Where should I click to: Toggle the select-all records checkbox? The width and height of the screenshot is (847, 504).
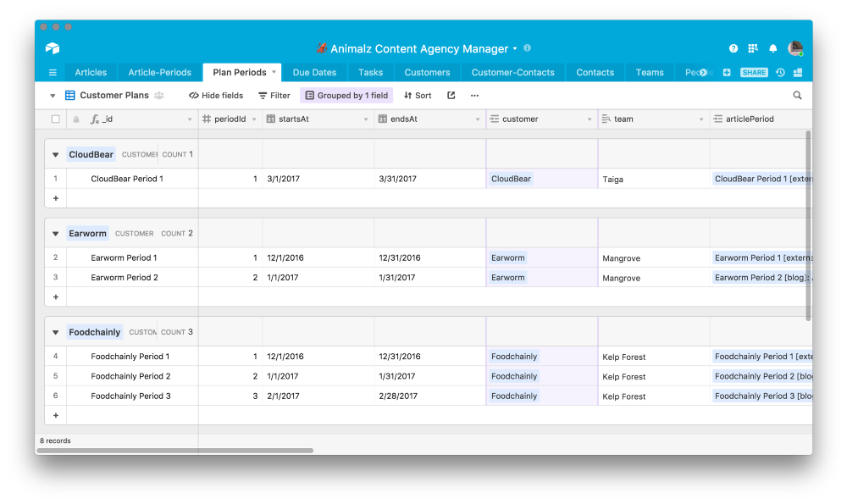click(x=55, y=119)
